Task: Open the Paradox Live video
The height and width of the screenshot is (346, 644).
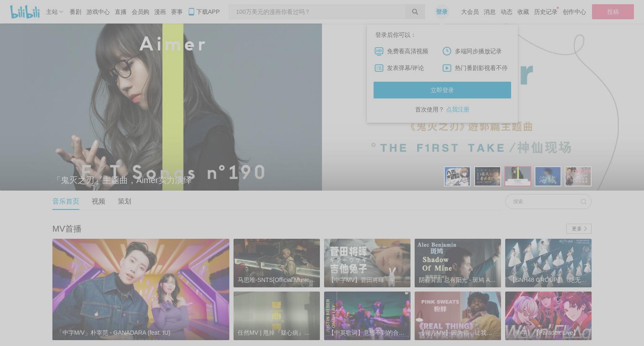Action: click(548, 316)
